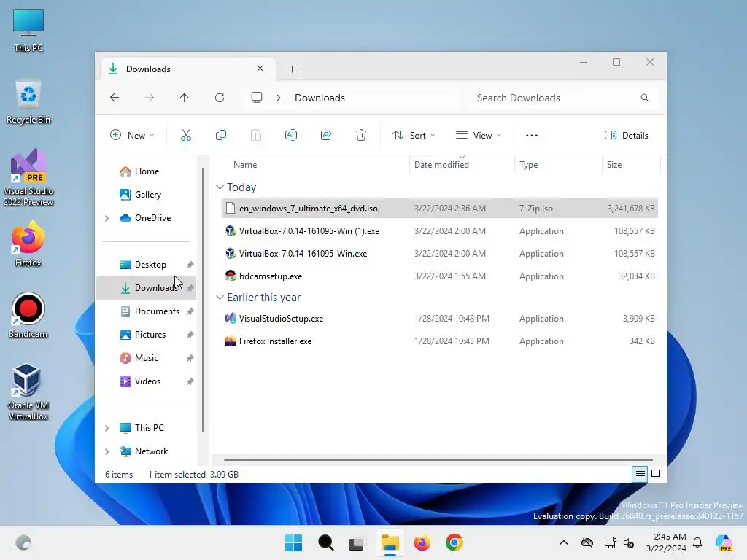Select VirtualBox-7.0.14-161095-Win (1).exe file

click(x=440, y=231)
